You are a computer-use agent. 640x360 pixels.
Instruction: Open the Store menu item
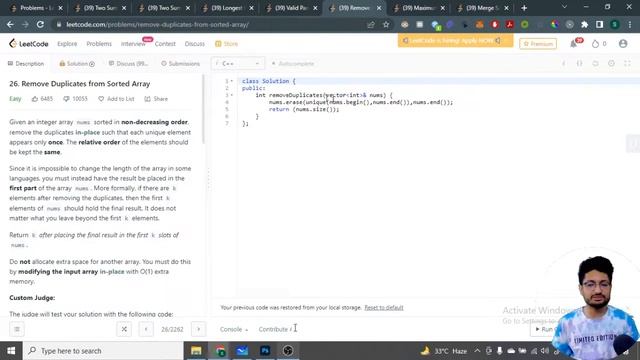pos(227,44)
